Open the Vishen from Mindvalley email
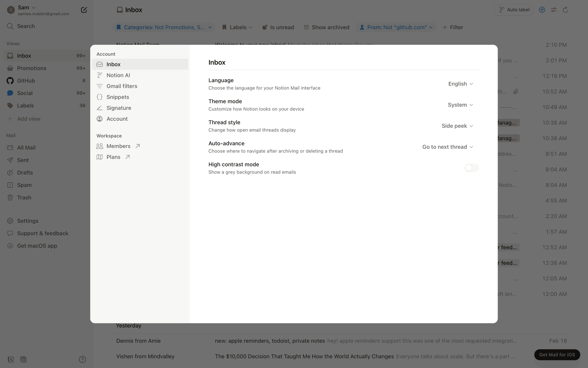 341,356
